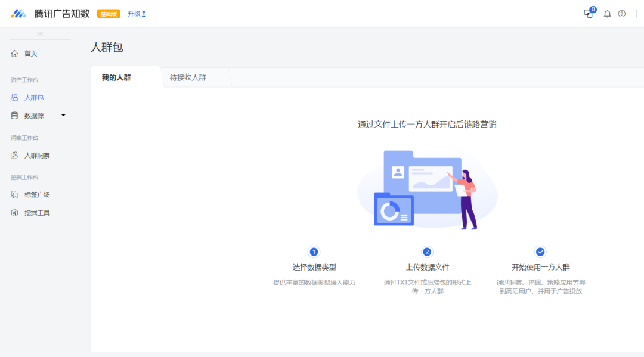The image size is (644, 357).
Task: Expand the 数据源 dropdown arrow
Action: [x=64, y=115]
